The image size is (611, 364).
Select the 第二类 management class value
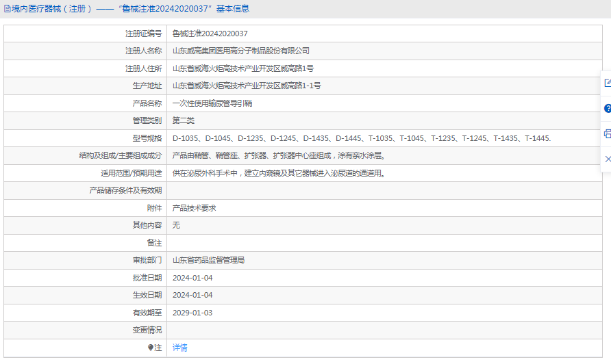point(184,120)
